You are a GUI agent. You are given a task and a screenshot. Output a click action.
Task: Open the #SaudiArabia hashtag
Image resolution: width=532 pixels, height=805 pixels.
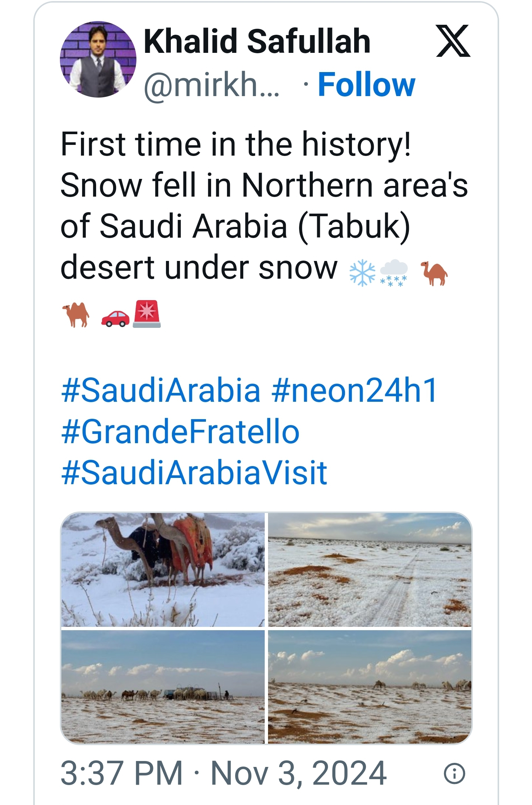pos(161,390)
